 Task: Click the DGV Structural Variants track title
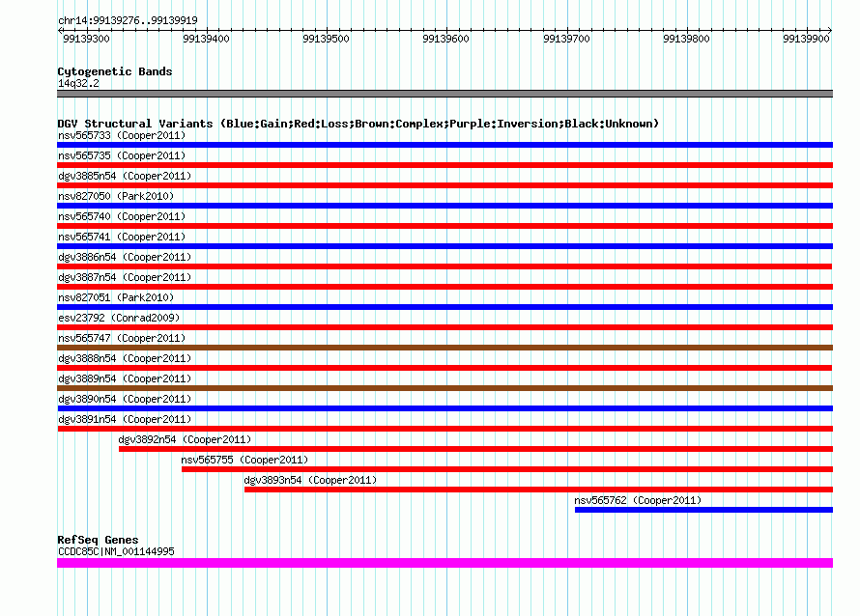358,124
